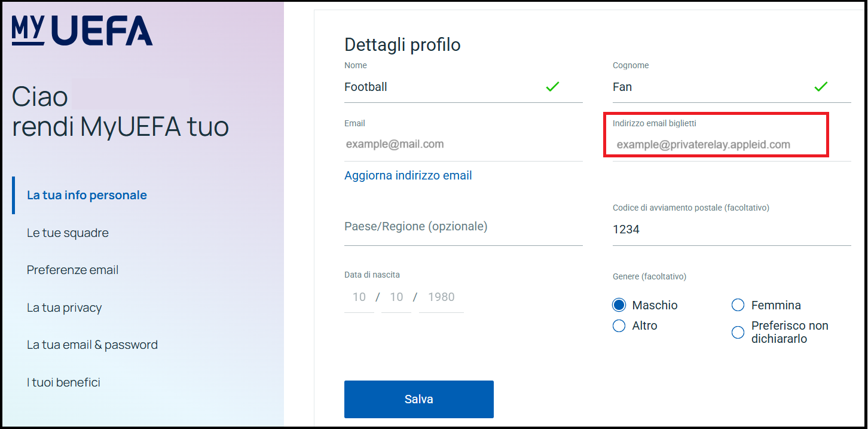
Task: Open Preferenze email section
Action: 72,270
